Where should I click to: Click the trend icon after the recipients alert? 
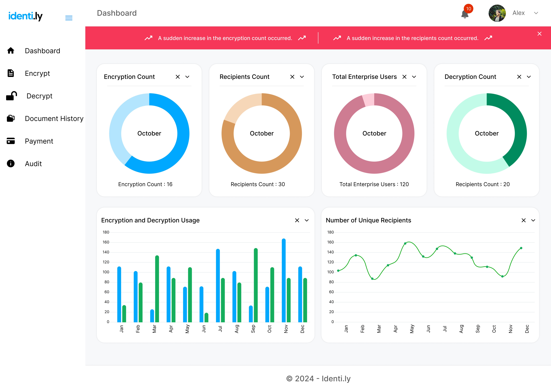[x=488, y=38]
